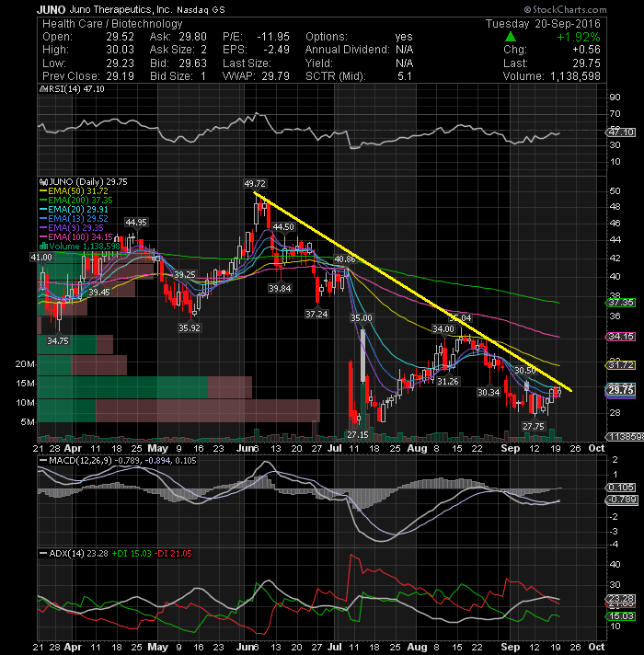Click the EPS value -2.49

[276, 50]
